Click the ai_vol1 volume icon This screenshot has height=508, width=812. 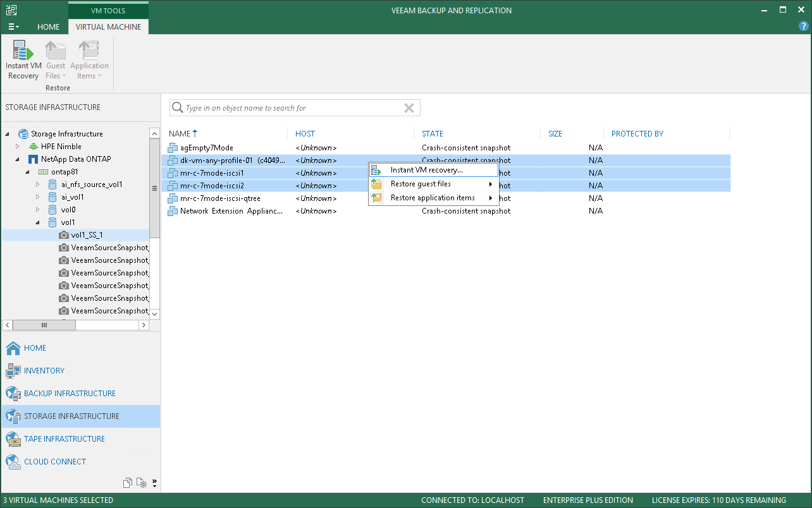click(54, 197)
